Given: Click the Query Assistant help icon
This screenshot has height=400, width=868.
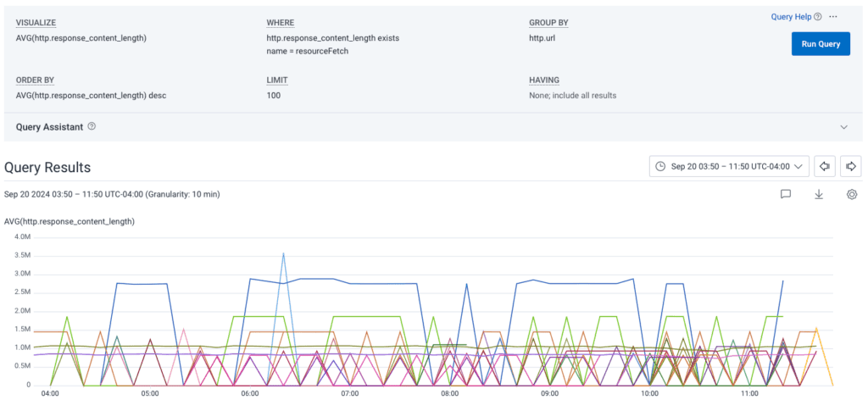Looking at the screenshot, I should coord(92,126).
